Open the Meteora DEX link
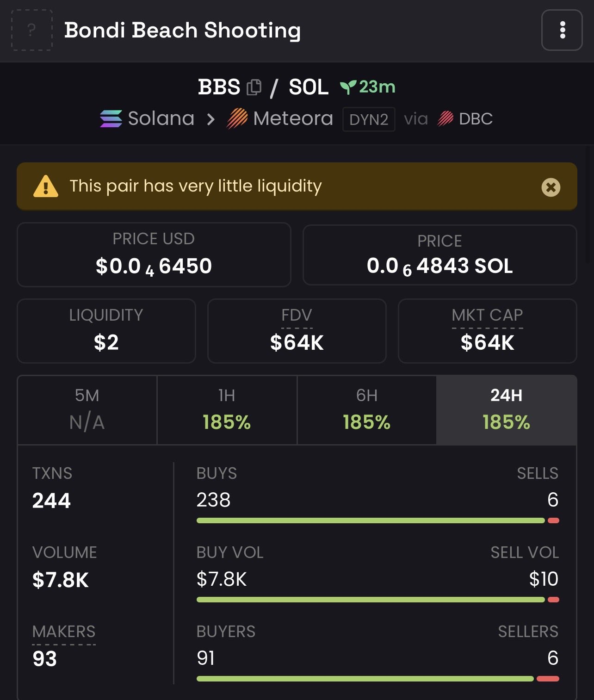The height and width of the screenshot is (700, 594). 293,119
